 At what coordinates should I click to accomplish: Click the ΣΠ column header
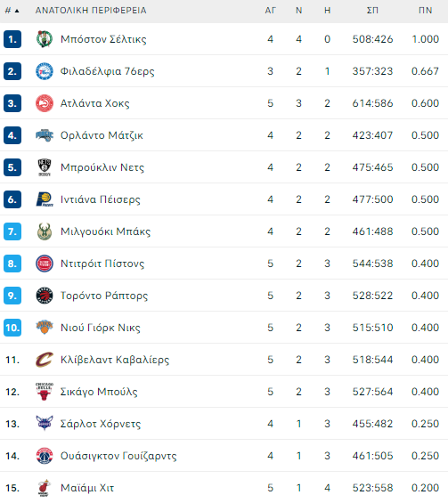click(x=372, y=11)
